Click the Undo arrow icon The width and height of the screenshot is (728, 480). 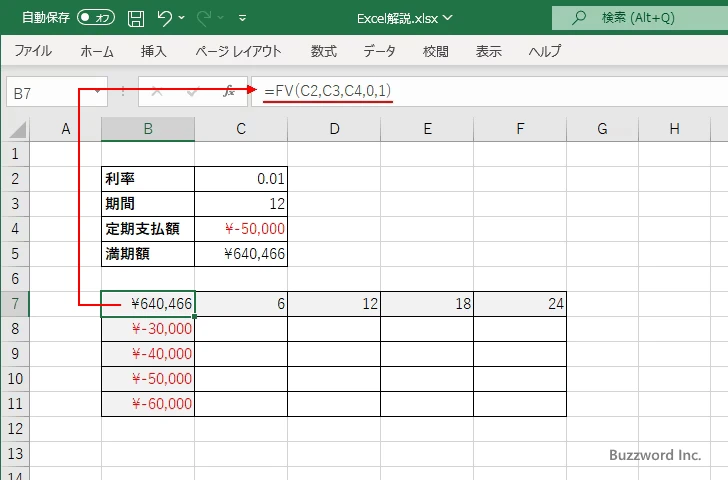click(164, 18)
